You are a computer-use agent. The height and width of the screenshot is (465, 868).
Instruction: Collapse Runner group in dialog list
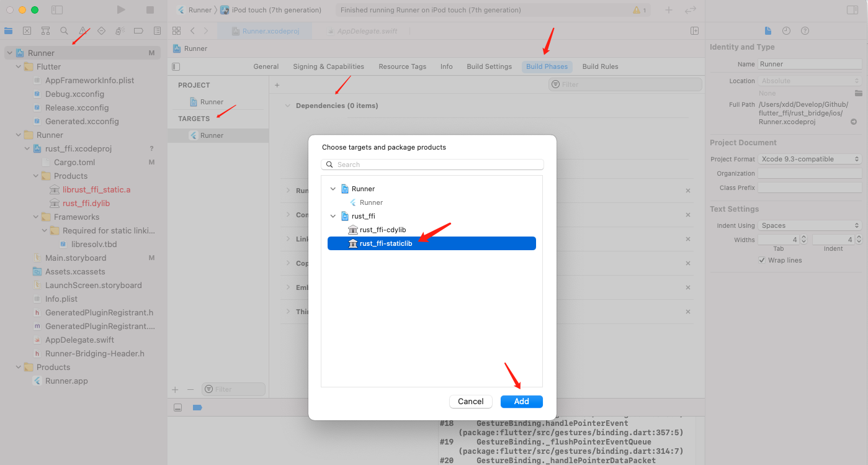point(333,189)
